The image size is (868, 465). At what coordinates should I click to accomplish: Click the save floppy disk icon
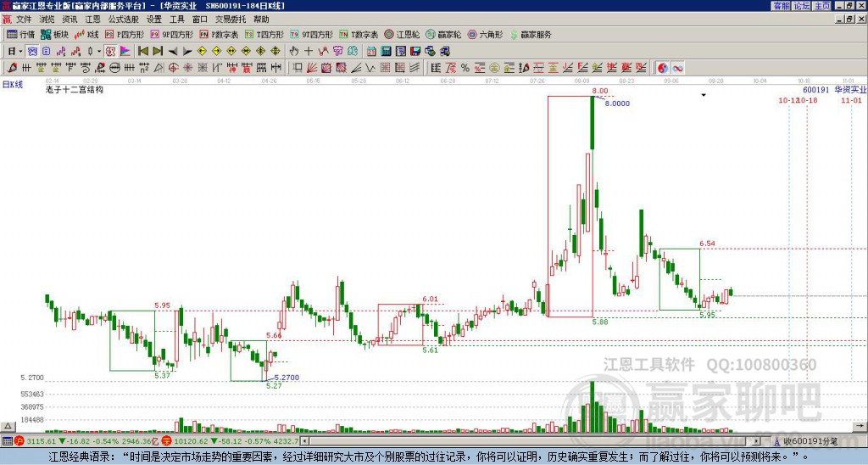[x=415, y=52]
